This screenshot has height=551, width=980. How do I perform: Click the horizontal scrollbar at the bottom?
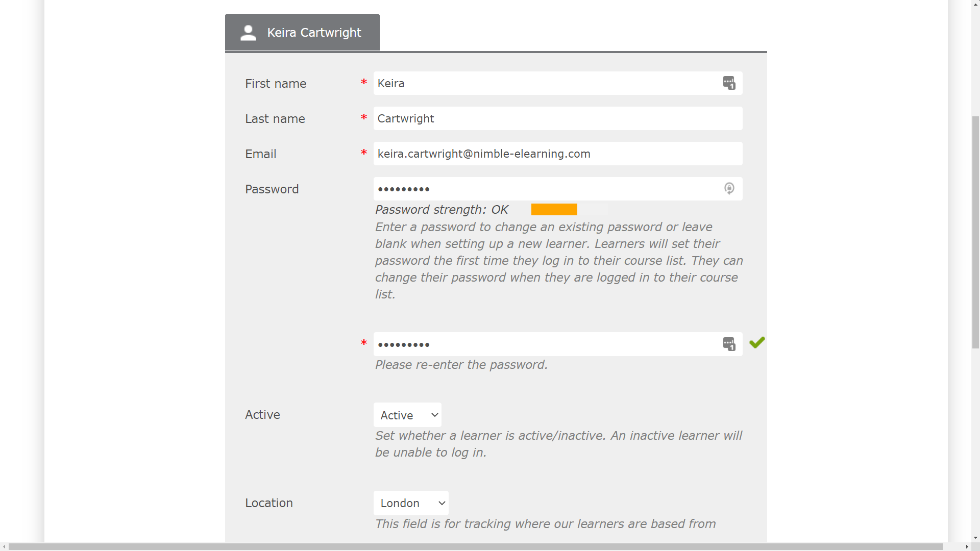point(475,546)
